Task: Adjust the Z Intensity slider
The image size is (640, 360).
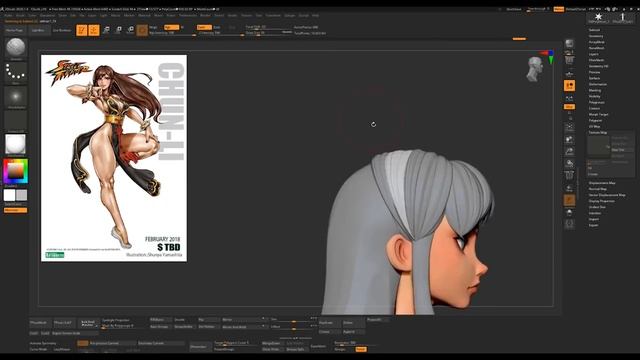Action: pos(220,33)
